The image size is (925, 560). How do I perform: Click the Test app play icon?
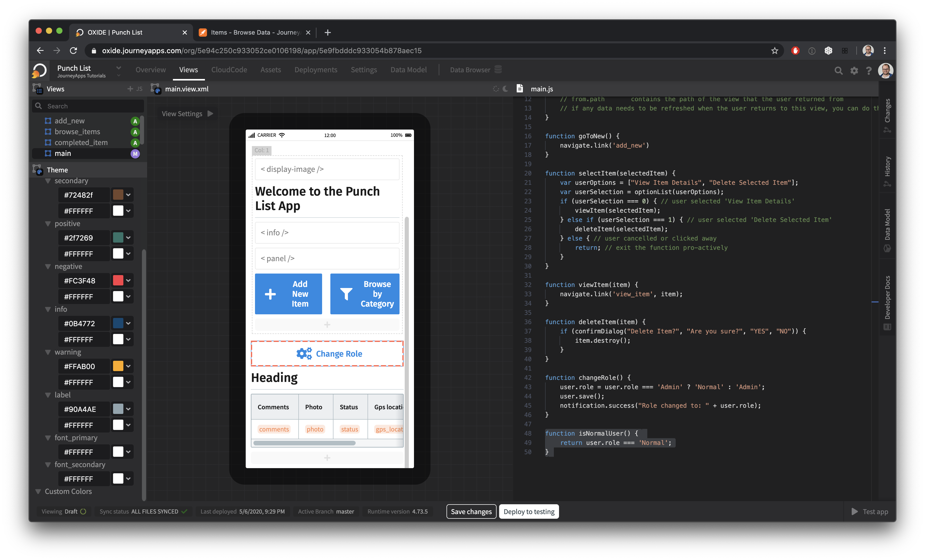click(x=855, y=511)
